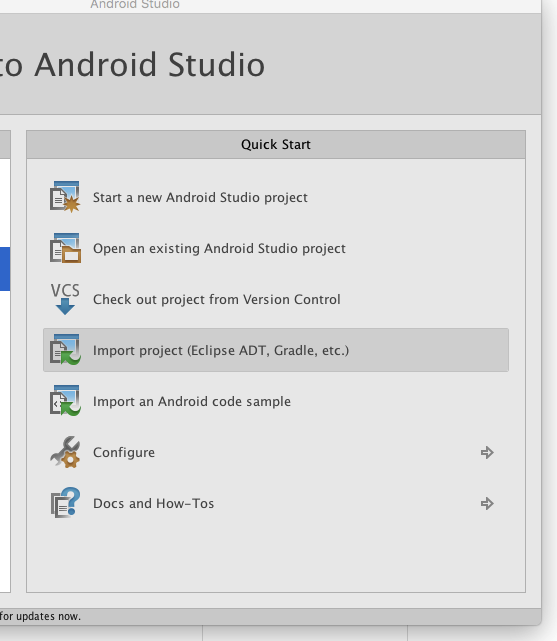
Task: Expand the Docs and How-Tos arrow
Action: click(487, 504)
